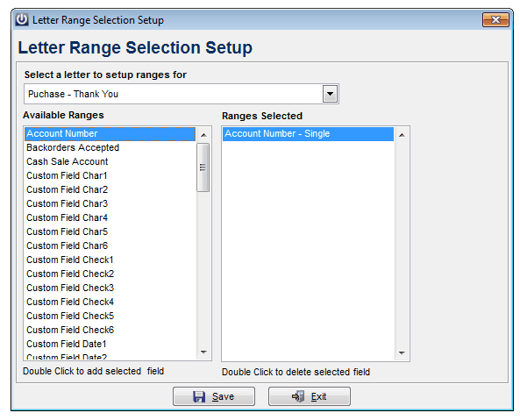
Task: Select Account Number in Available Ranges
Action: click(x=110, y=134)
